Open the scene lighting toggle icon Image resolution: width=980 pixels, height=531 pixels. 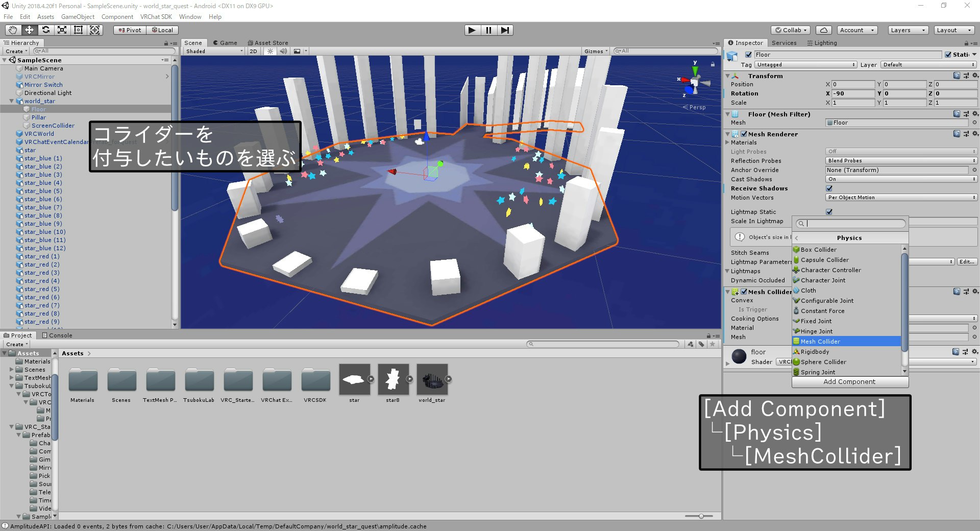(269, 51)
